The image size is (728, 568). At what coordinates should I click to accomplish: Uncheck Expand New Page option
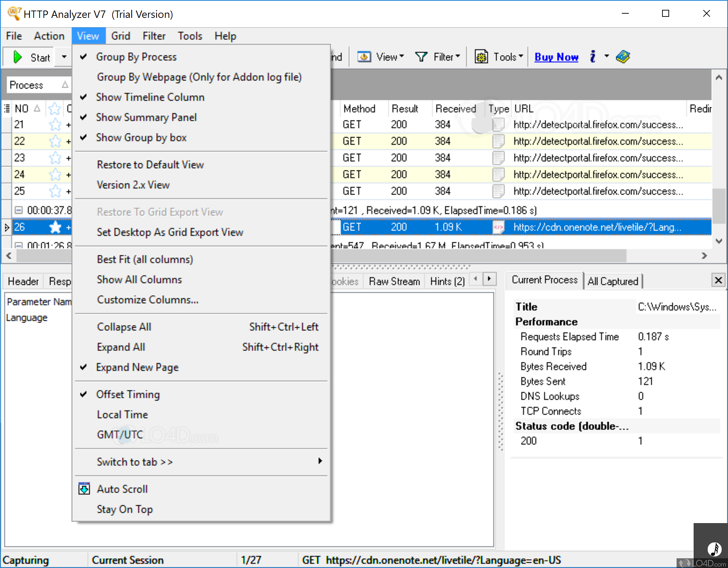pyautogui.click(x=137, y=367)
